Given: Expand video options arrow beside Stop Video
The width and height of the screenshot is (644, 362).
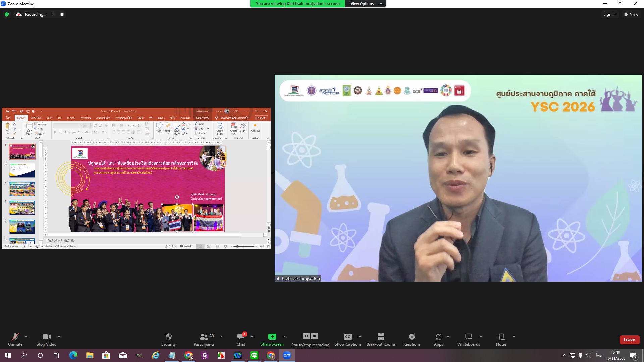Looking at the screenshot, I should [x=59, y=337].
